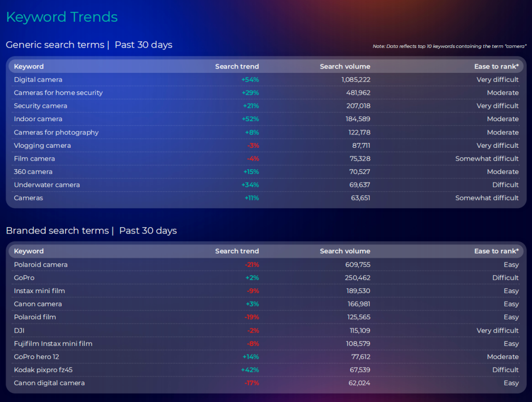
Task: Click the +52% search trend value
Action: tap(250, 119)
